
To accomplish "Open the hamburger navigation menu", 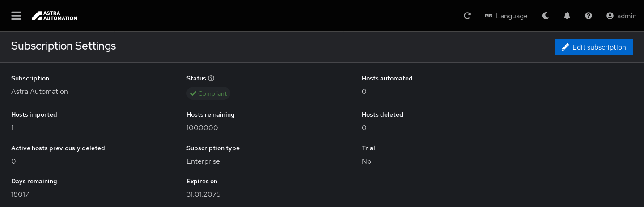I will (16, 16).
